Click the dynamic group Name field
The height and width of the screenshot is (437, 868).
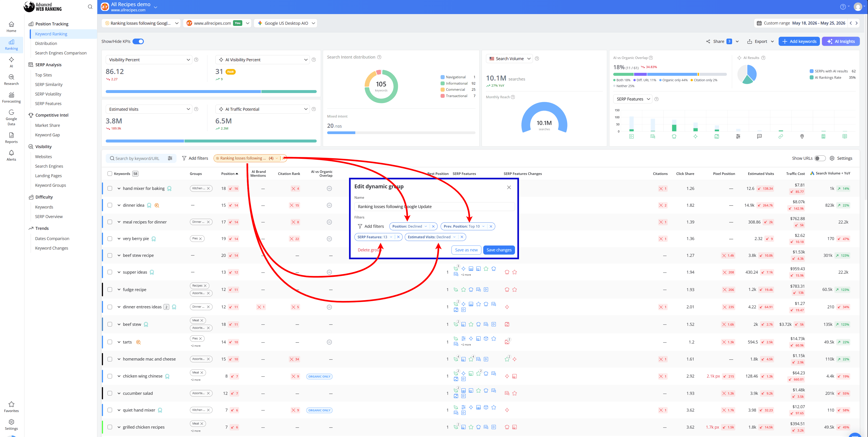[x=434, y=206]
